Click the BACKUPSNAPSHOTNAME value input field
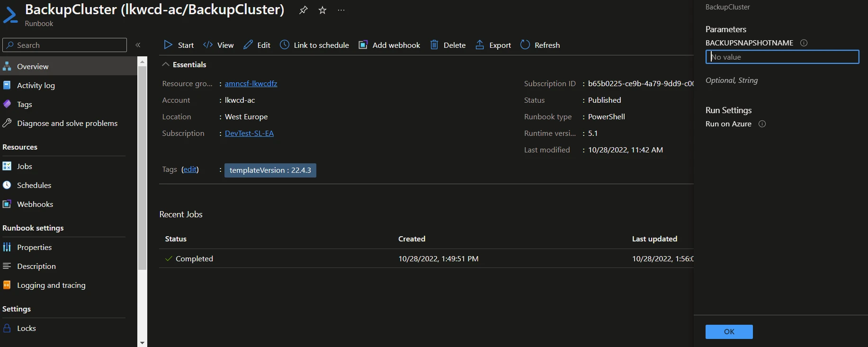The width and height of the screenshot is (868, 347). (x=782, y=57)
